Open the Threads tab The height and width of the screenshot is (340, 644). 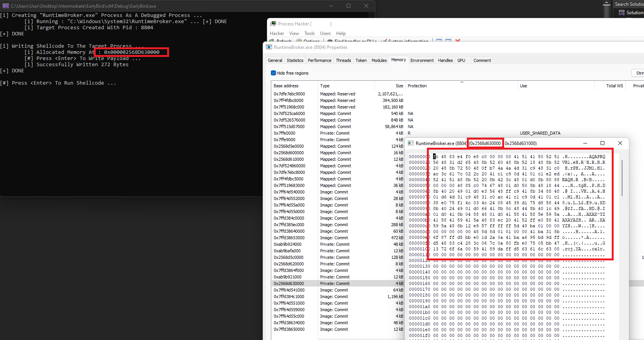coord(344,60)
